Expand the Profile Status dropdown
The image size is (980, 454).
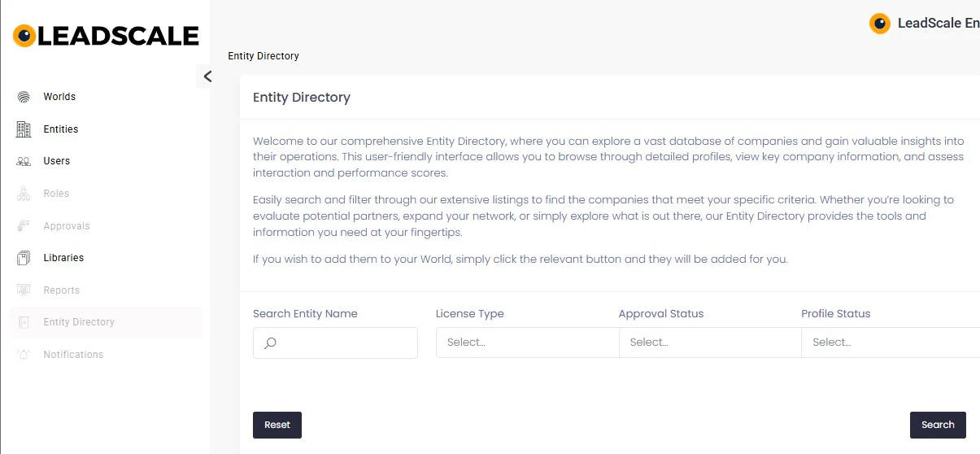pyautogui.click(x=891, y=343)
